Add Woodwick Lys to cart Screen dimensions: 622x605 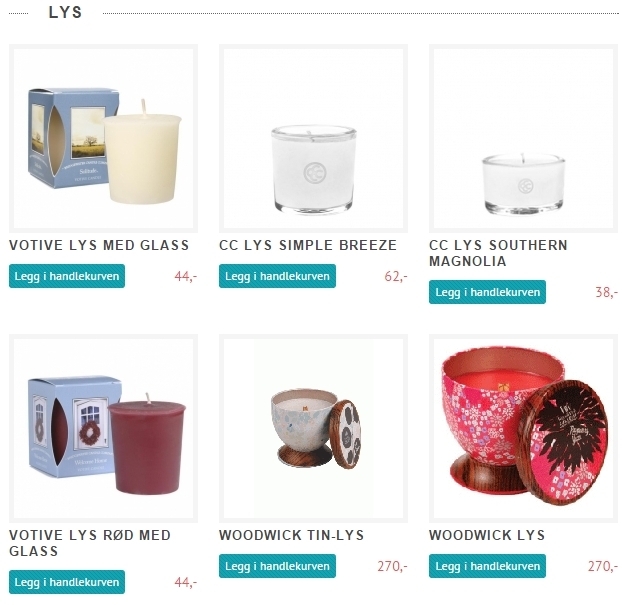[487, 566]
